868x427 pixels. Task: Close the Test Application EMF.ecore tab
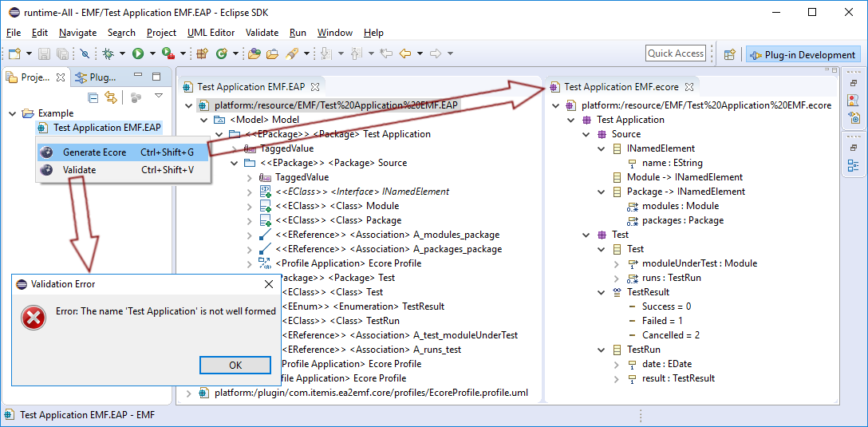689,87
